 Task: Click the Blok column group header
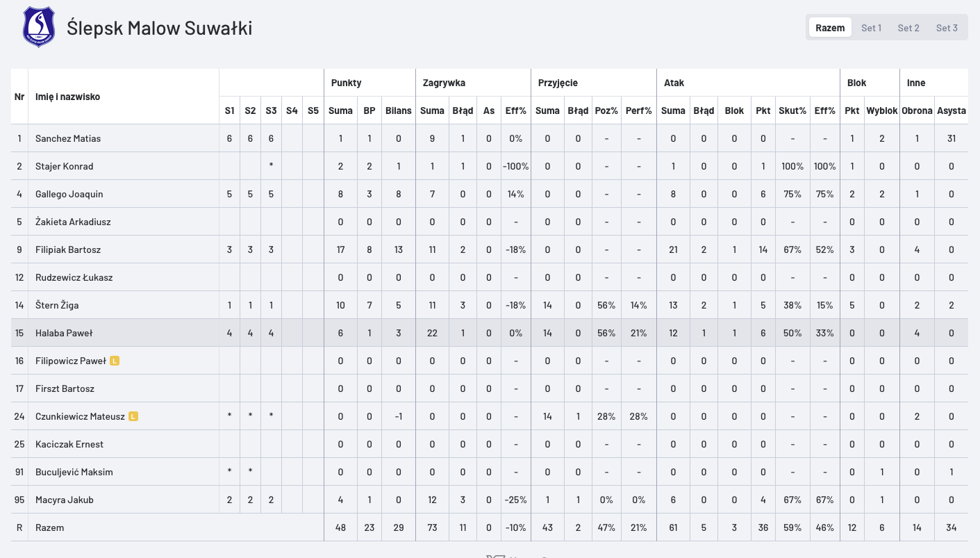(856, 83)
